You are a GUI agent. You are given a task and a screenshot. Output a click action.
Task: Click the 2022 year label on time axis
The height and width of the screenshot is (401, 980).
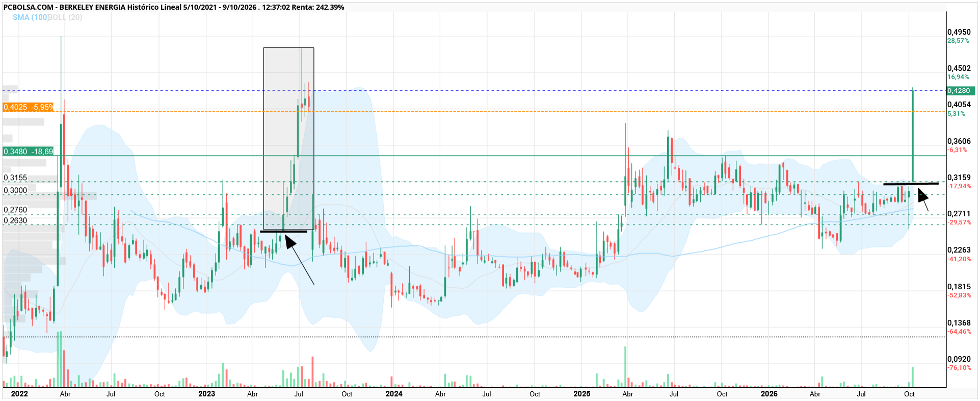[19, 394]
